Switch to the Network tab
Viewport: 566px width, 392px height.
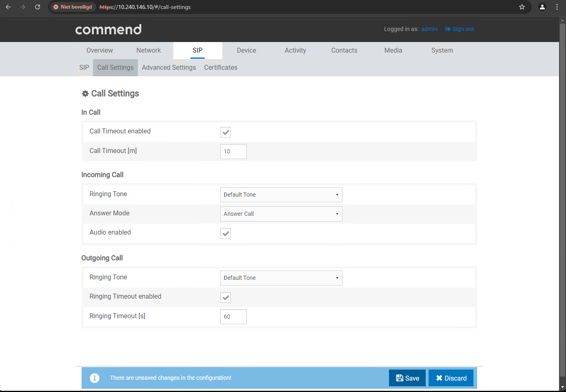pos(148,51)
